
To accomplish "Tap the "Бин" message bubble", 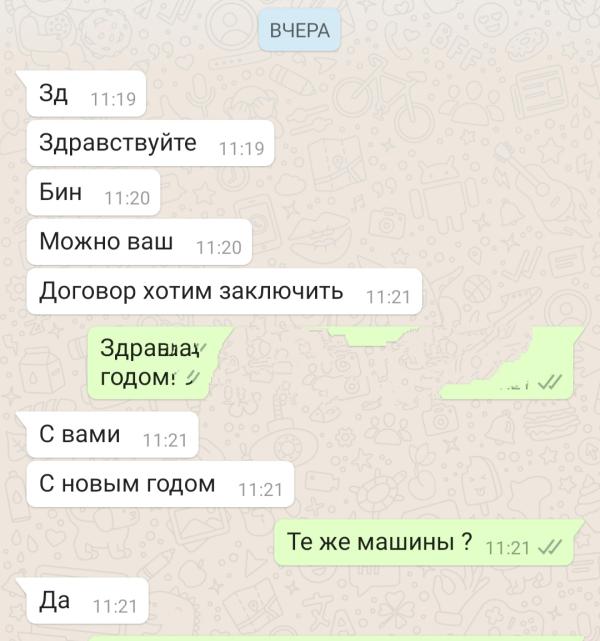I will coord(93,193).
